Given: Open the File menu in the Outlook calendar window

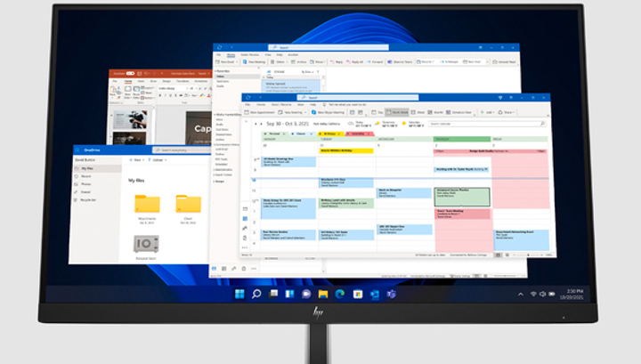Looking at the screenshot, I should (x=247, y=105).
